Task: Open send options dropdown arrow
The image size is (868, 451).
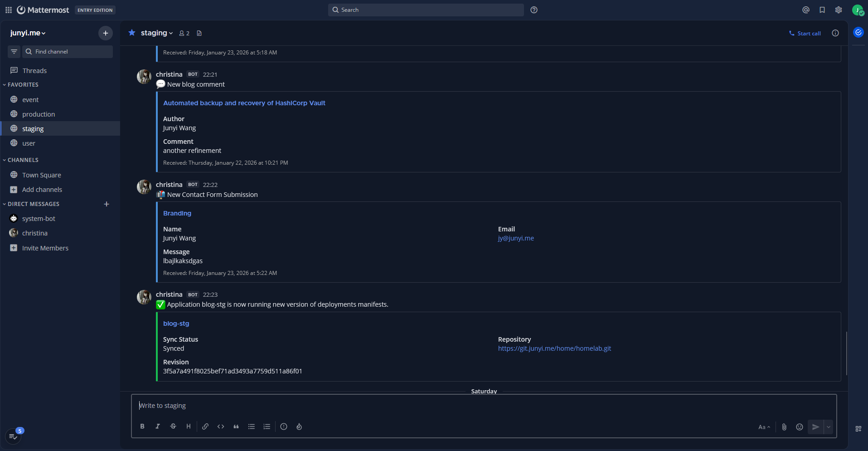Action: tap(829, 427)
